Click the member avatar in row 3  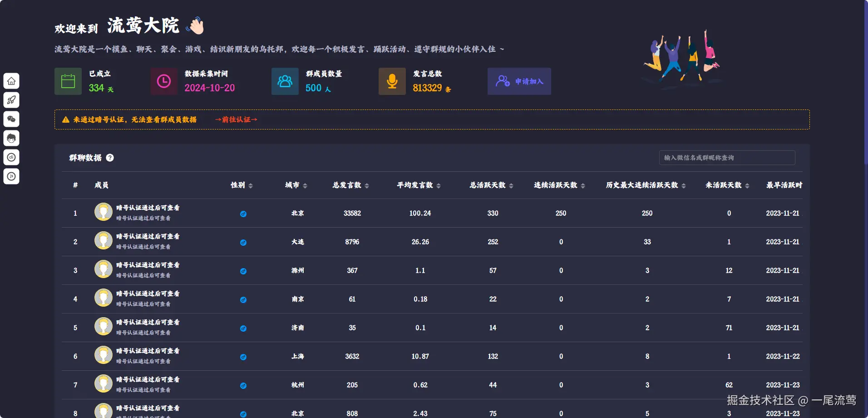click(104, 269)
